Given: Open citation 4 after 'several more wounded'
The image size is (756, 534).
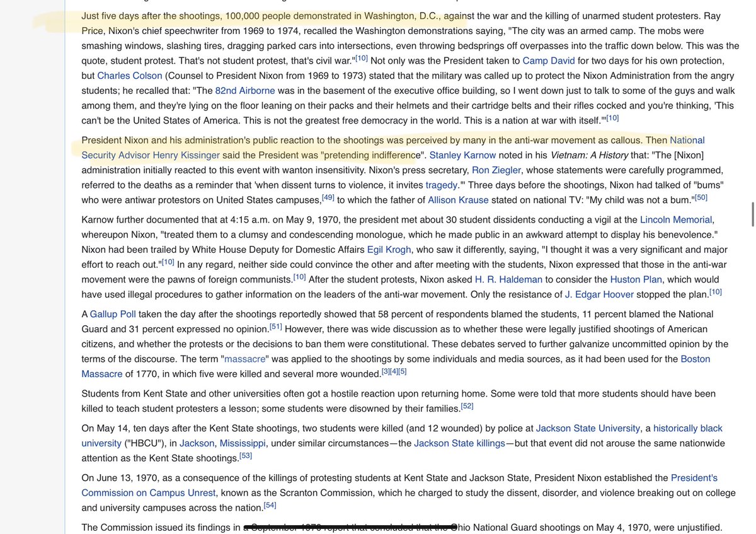Looking at the screenshot, I should pos(394,371).
